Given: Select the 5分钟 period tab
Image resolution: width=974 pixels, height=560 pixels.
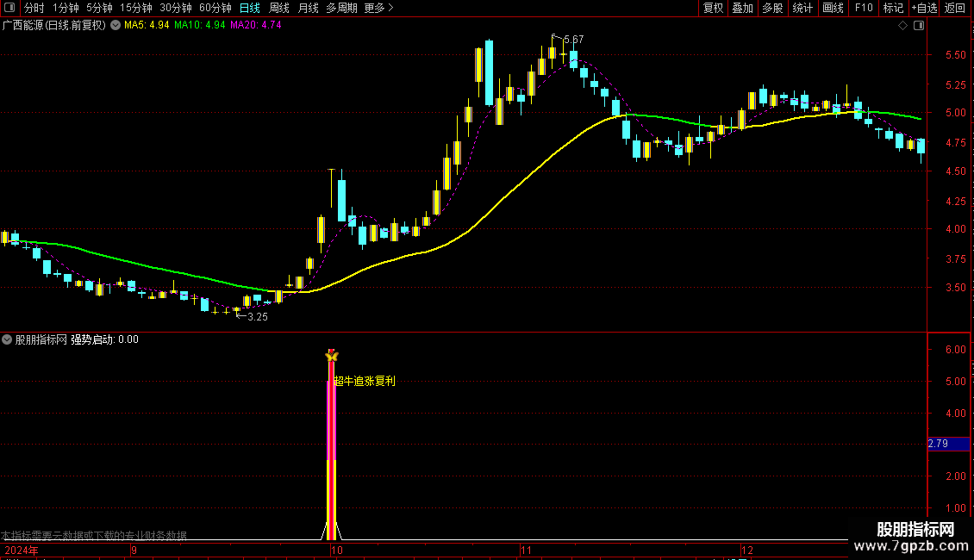Looking at the screenshot, I should coord(99,8).
